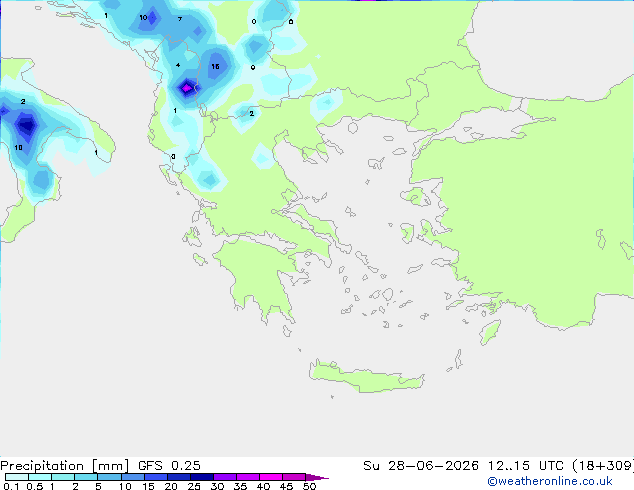Pick the 40–45 mm magenta legend box
This screenshot has height=490, width=634.
[x=271, y=477]
